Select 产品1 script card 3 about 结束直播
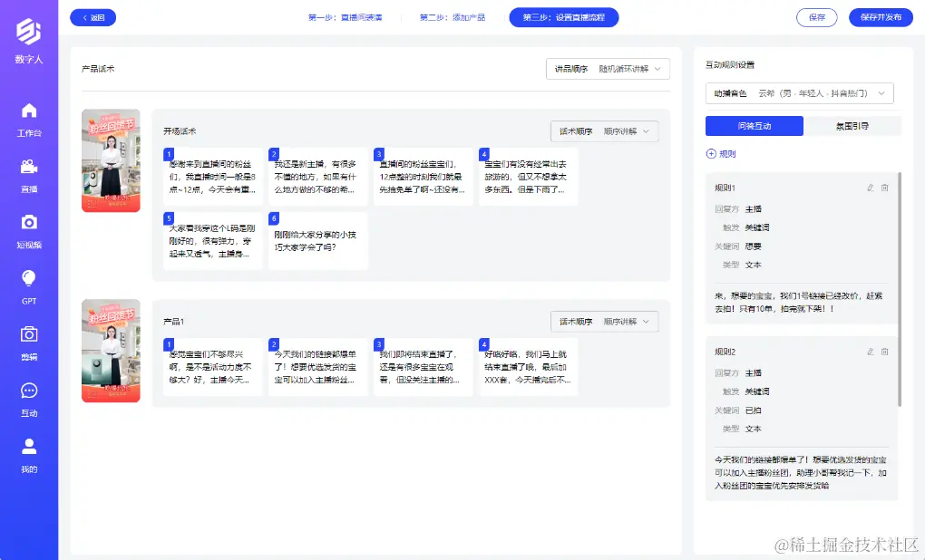Screen dimensions: 925x560 [x=423, y=367]
